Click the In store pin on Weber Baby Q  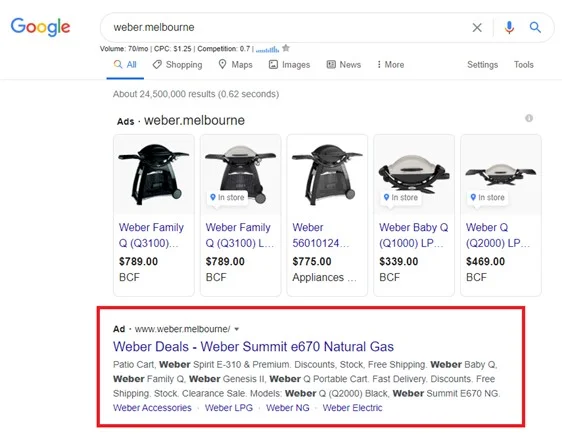pos(386,197)
